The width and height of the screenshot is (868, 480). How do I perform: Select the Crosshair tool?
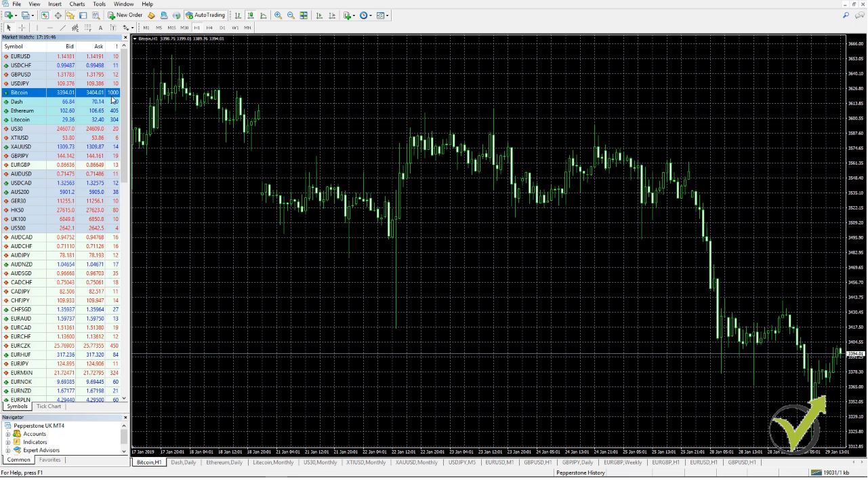pyautogui.click(x=21, y=28)
